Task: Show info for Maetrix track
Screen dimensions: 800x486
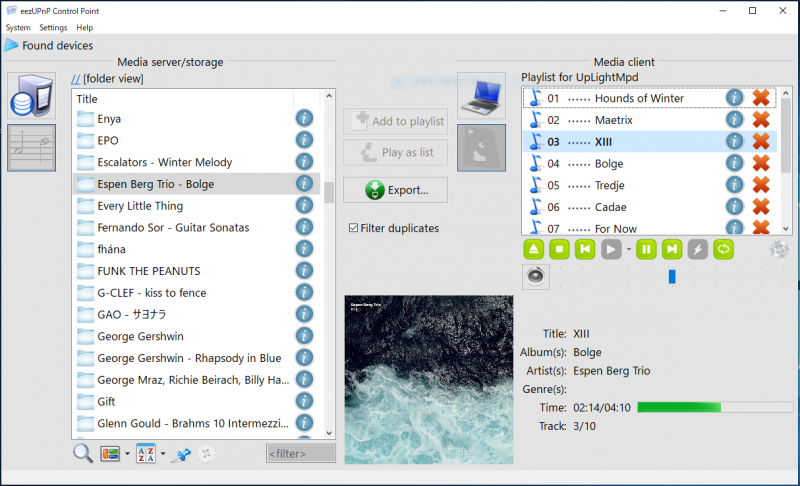Action: 735,120
